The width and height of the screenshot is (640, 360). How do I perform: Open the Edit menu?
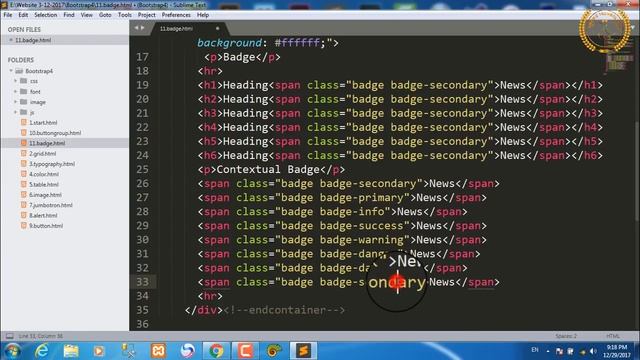tap(23, 15)
